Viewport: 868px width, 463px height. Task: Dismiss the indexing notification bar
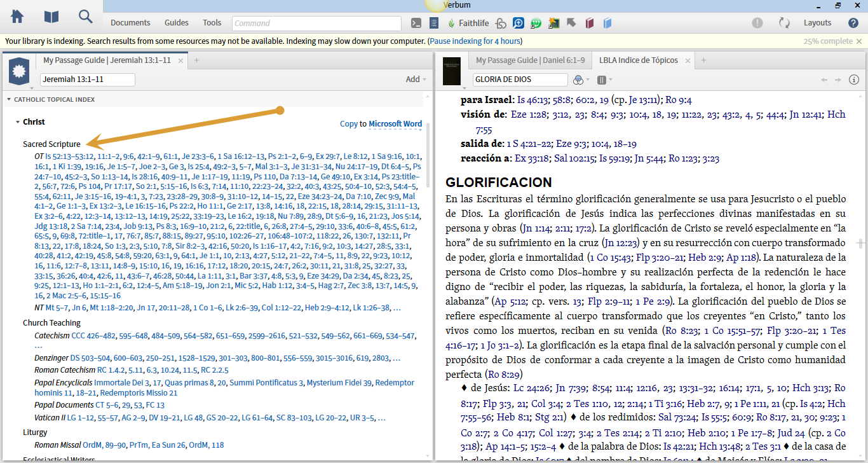point(859,41)
